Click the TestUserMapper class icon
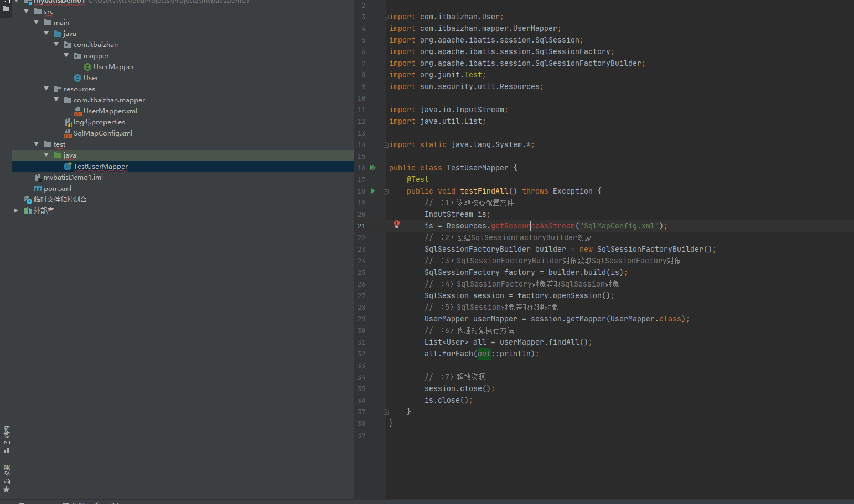The image size is (854, 504). click(x=68, y=167)
